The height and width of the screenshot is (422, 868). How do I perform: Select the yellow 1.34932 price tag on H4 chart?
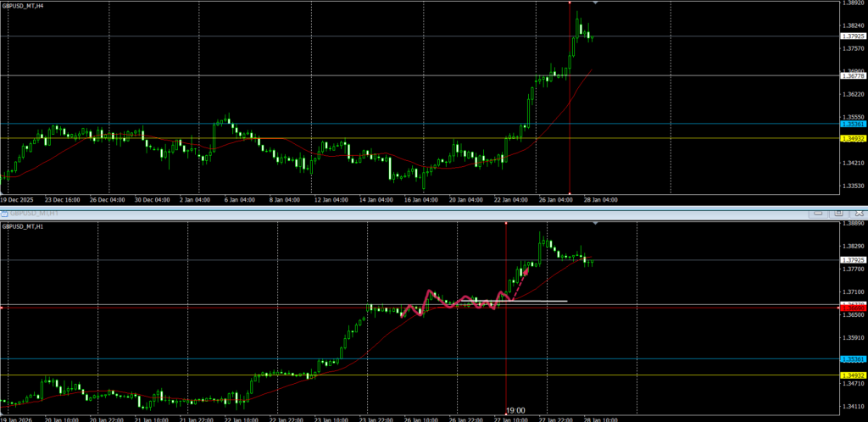[851, 138]
